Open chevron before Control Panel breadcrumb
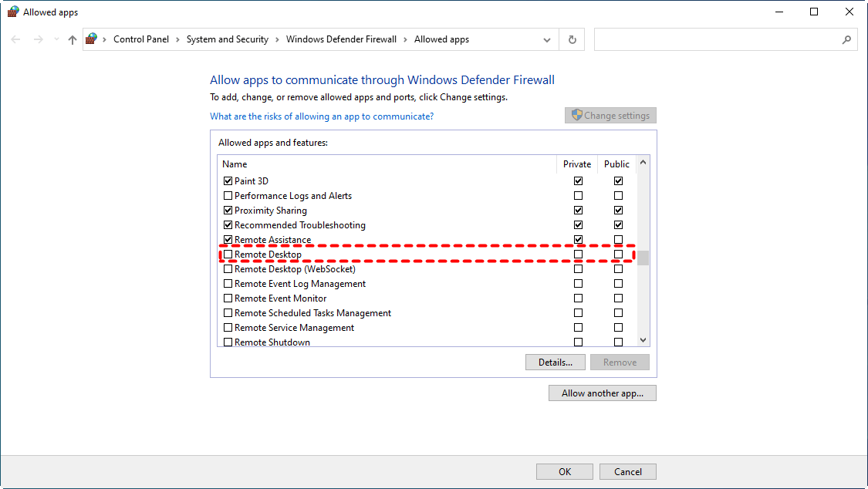 pos(105,39)
